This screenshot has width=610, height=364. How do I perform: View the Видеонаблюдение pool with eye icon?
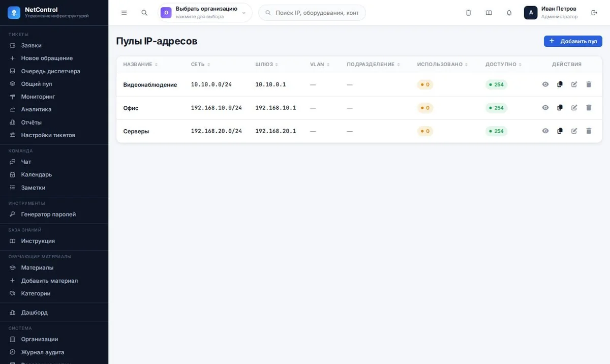(x=545, y=84)
